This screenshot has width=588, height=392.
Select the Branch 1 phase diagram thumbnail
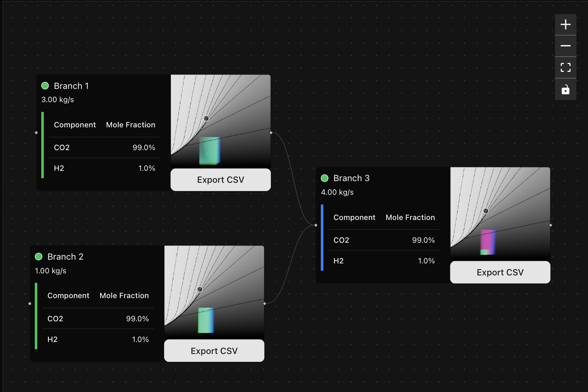pos(220,121)
